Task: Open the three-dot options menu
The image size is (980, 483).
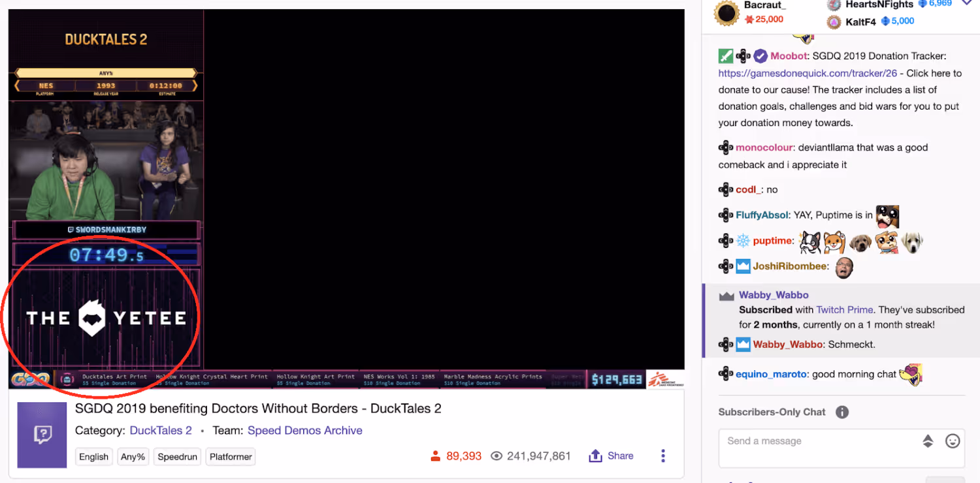Action: point(662,456)
